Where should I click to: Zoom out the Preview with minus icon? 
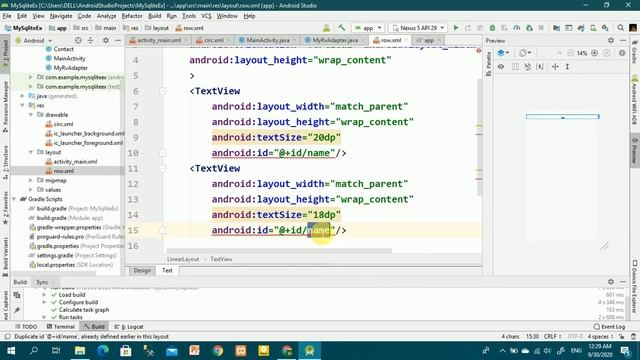click(x=570, y=53)
